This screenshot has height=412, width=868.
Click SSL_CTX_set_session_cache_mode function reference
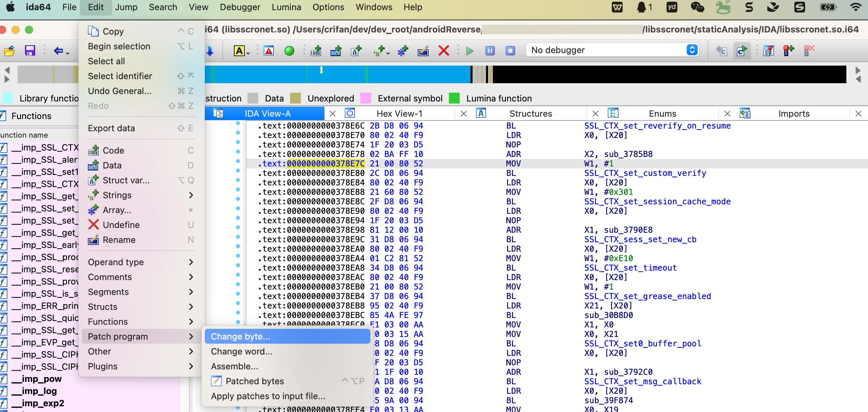tap(657, 201)
